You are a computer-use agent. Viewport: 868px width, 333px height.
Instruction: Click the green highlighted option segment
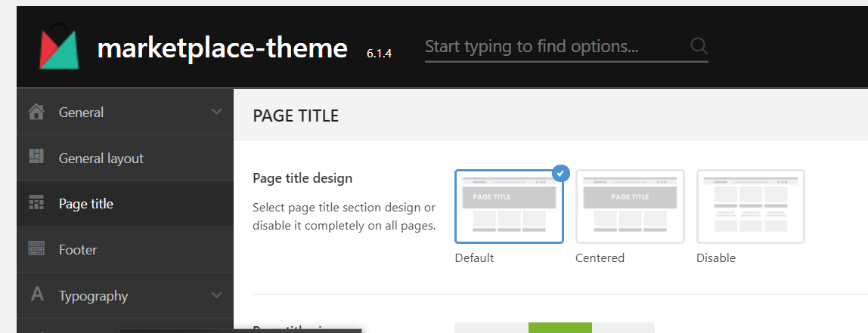[x=560, y=328]
